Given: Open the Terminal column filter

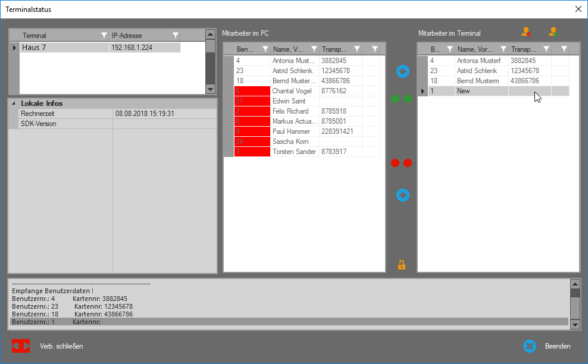Looking at the screenshot, I should (x=104, y=36).
